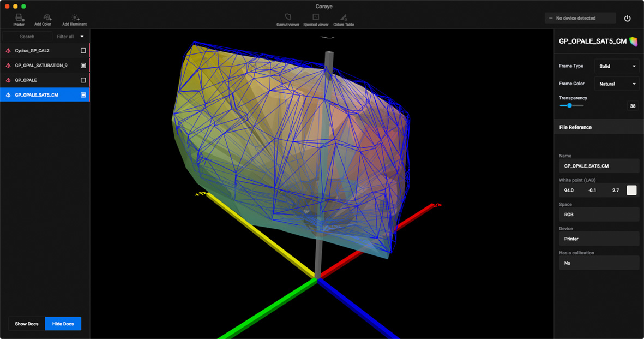The width and height of the screenshot is (644, 339).
Task: Open the Gamut viewer
Action: tap(288, 18)
